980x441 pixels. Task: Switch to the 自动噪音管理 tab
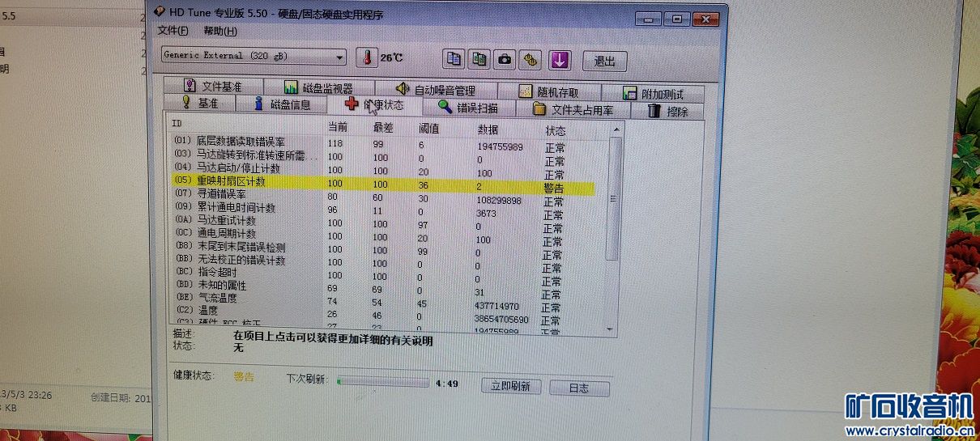[x=437, y=89]
